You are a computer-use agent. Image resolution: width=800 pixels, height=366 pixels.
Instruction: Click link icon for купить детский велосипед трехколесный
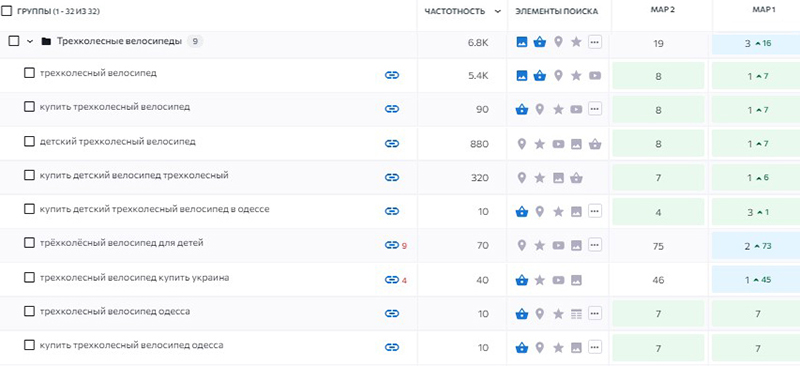pyautogui.click(x=391, y=178)
